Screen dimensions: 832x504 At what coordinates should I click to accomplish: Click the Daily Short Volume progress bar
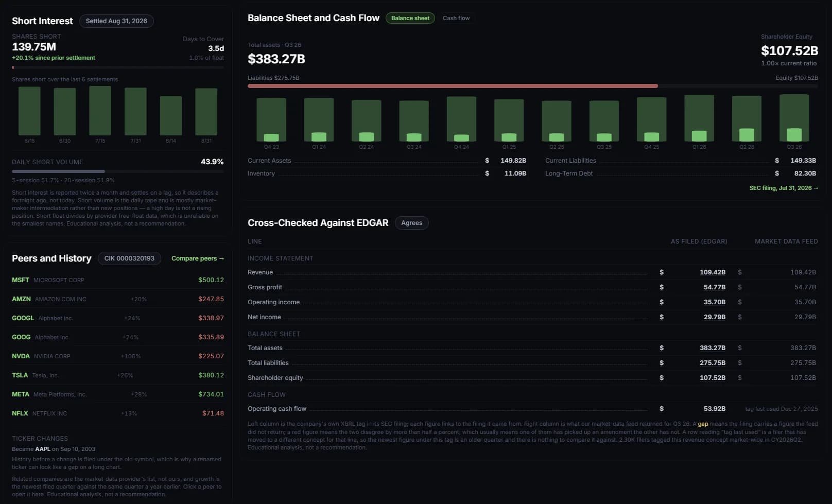point(118,171)
